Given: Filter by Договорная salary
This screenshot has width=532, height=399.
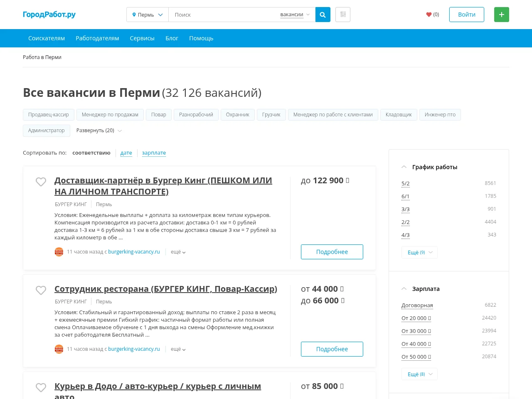Looking at the screenshot, I should pos(417,305).
